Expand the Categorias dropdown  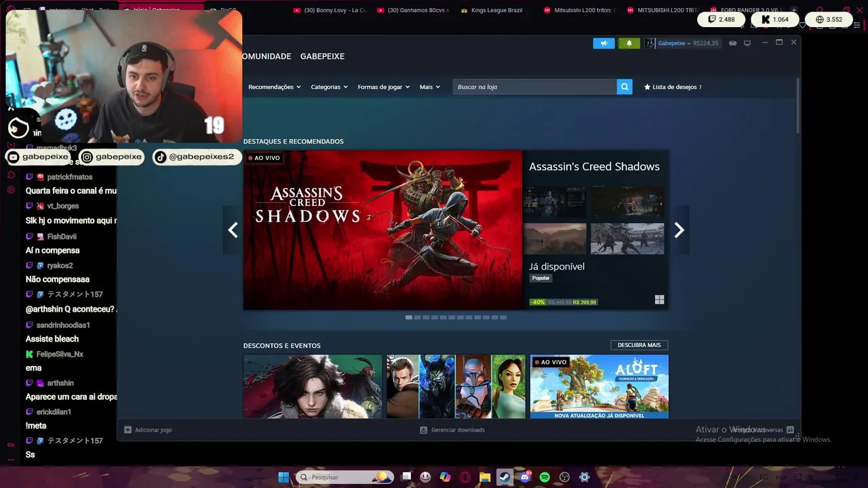pyautogui.click(x=329, y=87)
